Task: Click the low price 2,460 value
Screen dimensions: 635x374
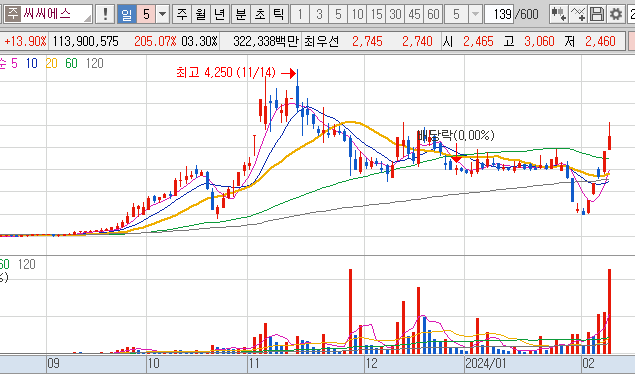Action: click(x=600, y=41)
